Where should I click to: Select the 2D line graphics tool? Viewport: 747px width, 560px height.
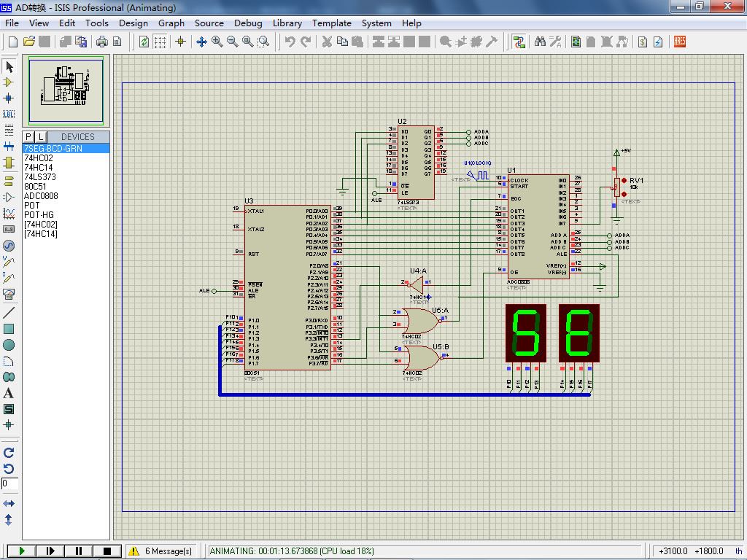click(9, 312)
